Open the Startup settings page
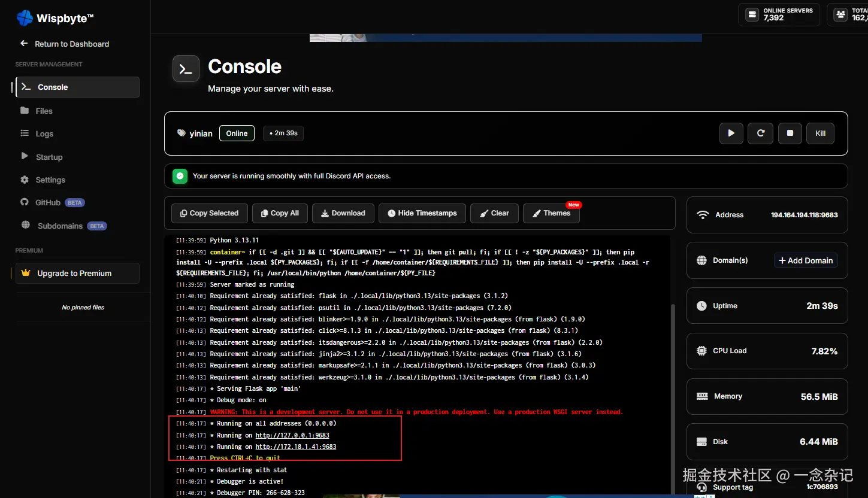Image resolution: width=868 pixels, height=498 pixels. pos(41,157)
